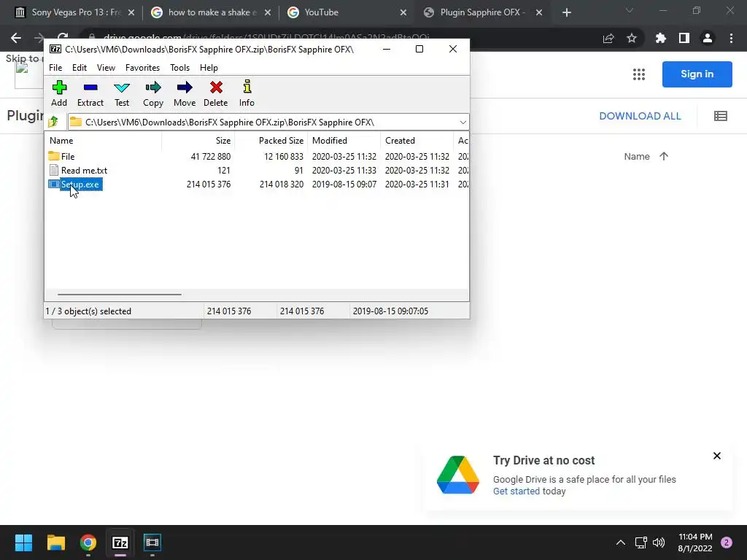Show hidden system tray icons
Viewport: 747px width, 560px height.
pos(620,542)
